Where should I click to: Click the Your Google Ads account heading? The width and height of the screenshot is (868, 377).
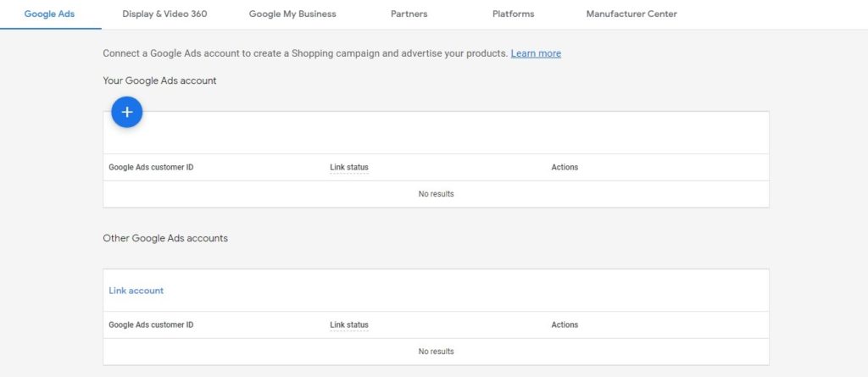[x=159, y=80]
